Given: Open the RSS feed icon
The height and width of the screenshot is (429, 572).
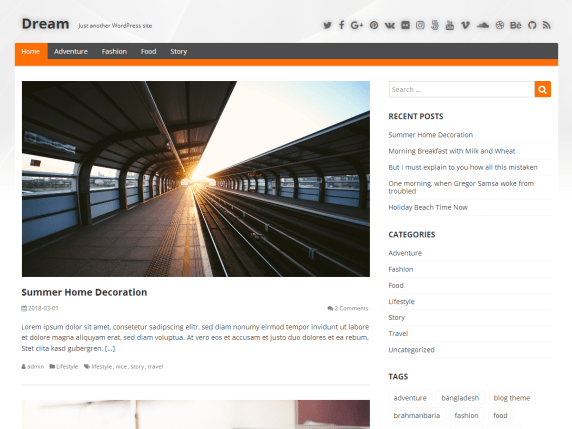Looking at the screenshot, I should pos(546,25).
